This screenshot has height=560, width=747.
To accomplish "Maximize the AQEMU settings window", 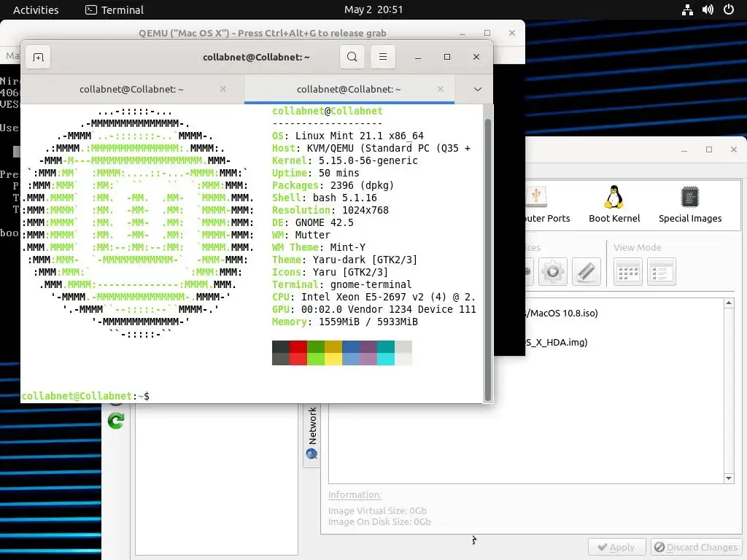I will click(x=709, y=149).
